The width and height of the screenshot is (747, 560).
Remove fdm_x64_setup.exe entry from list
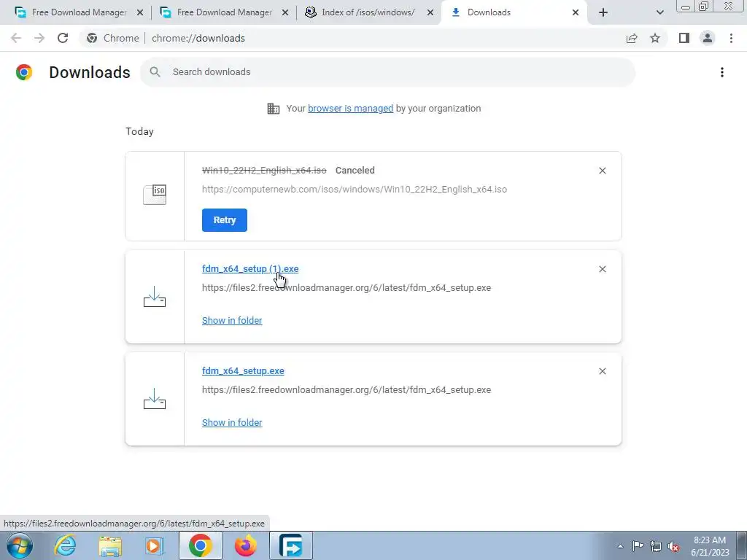click(x=602, y=371)
